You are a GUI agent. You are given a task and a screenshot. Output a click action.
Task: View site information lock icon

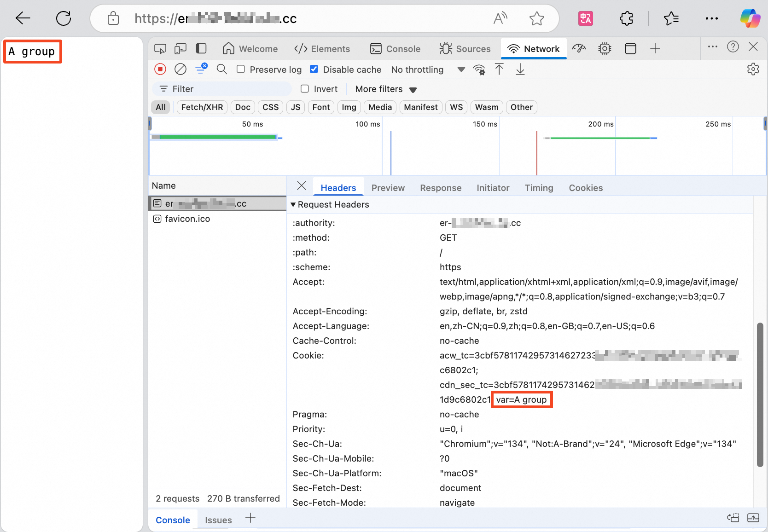click(113, 18)
